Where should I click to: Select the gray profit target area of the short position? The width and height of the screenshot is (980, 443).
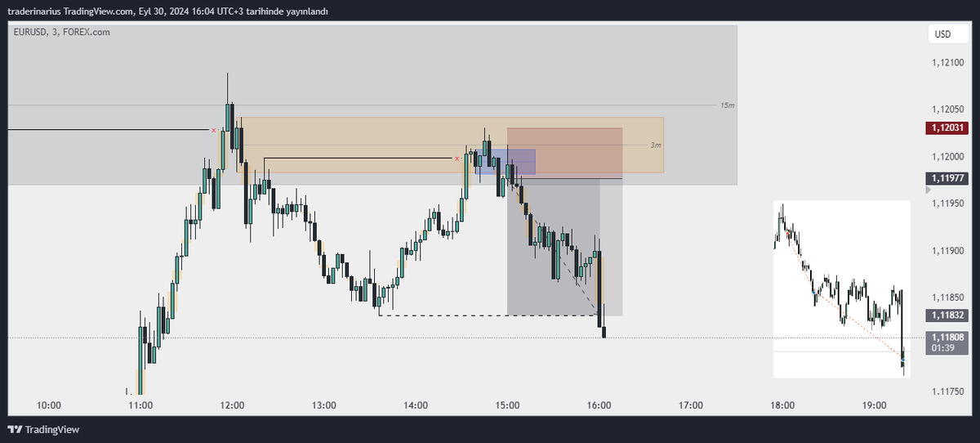coord(565,247)
